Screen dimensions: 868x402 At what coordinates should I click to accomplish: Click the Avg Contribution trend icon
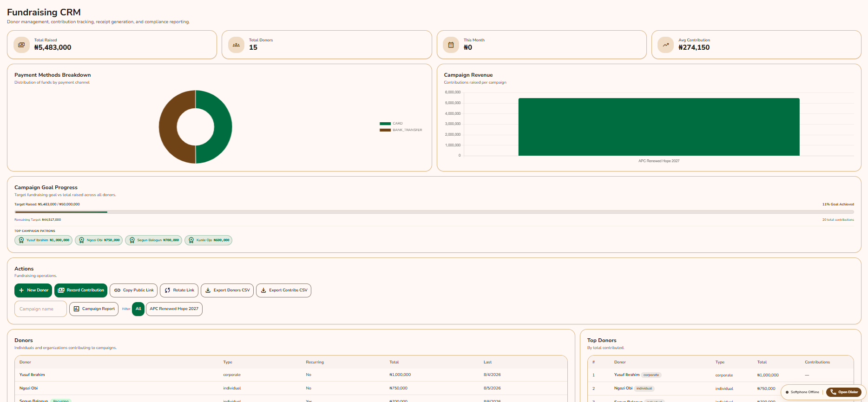(665, 45)
